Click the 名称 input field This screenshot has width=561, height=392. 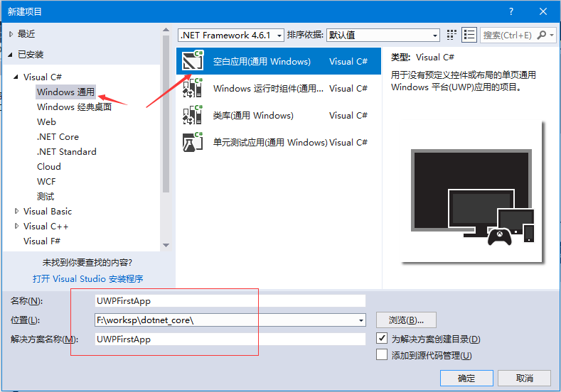pyautogui.click(x=230, y=301)
